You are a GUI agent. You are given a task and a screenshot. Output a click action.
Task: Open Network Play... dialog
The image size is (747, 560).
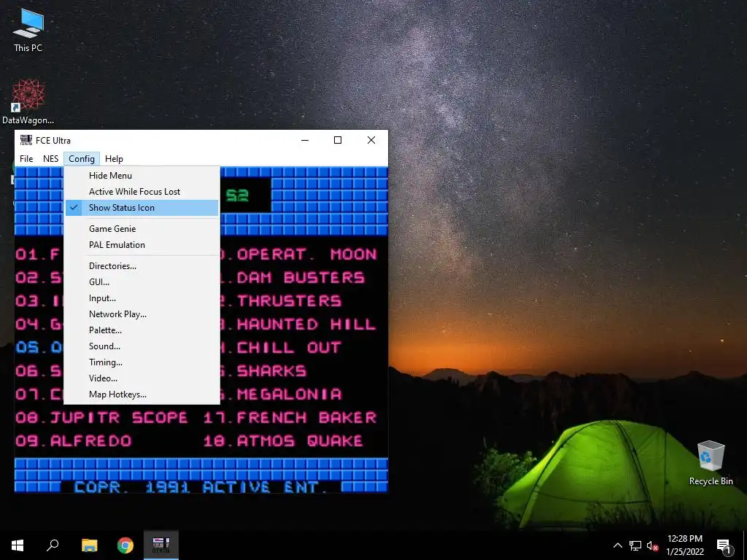[x=142, y=314]
